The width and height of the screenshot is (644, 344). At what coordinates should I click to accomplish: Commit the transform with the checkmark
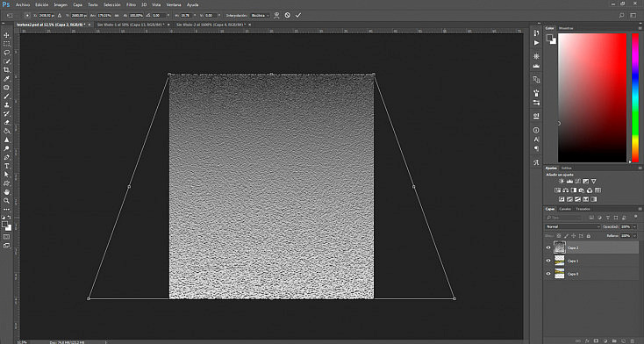point(298,15)
